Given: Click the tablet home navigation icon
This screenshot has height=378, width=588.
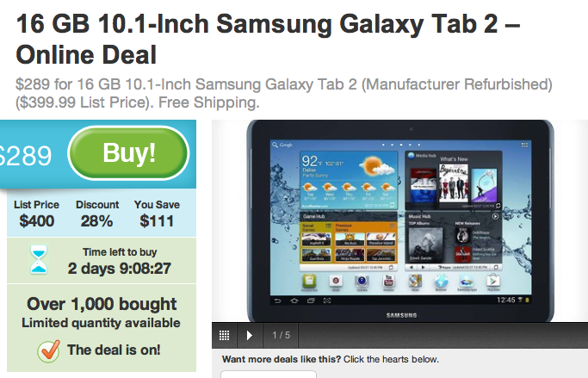Looking at the screenshot, I should pyautogui.click(x=294, y=301).
